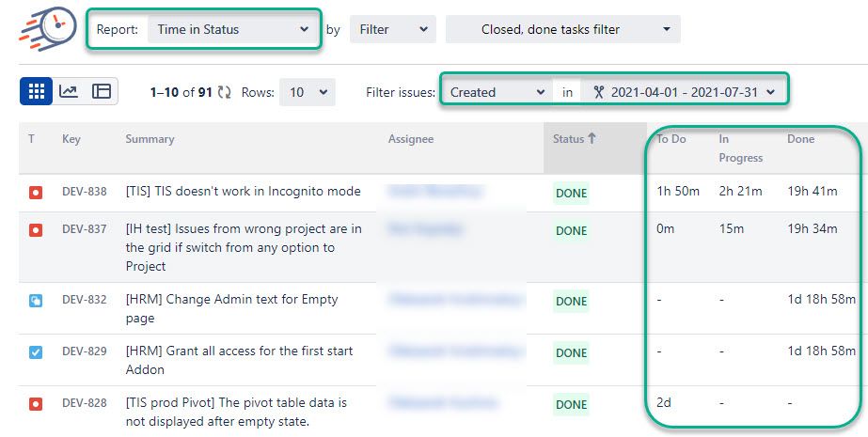Click the '1–10 of 91' pagination text
Screen dimensions: 868x437
[x=181, y=92]
